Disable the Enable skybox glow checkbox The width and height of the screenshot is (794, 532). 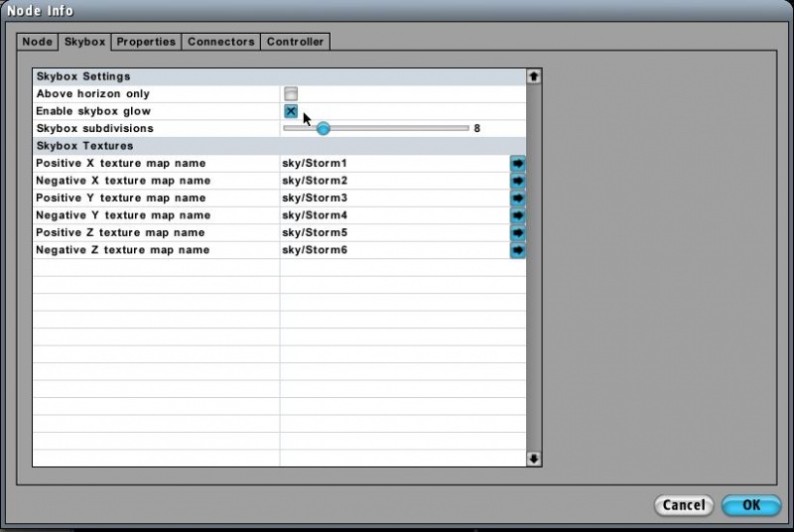[x=291, y=111]
